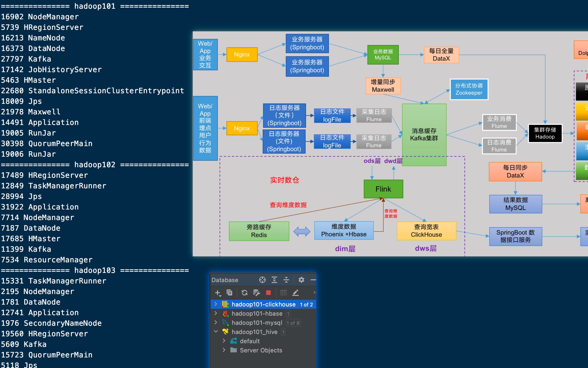
Task: Select the hadoop101-clickhouse tree row
Action: tap(264, 304)
